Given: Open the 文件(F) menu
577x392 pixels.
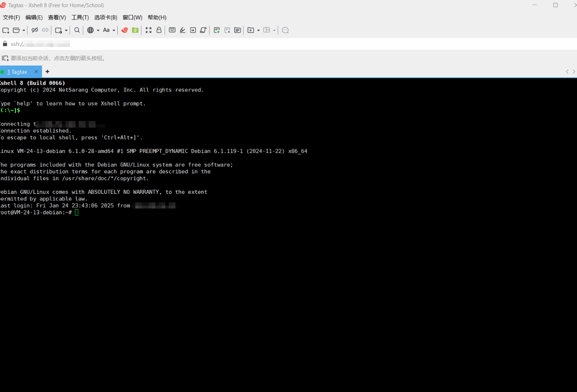Looking at the screenshot, I should click(11, 18).
